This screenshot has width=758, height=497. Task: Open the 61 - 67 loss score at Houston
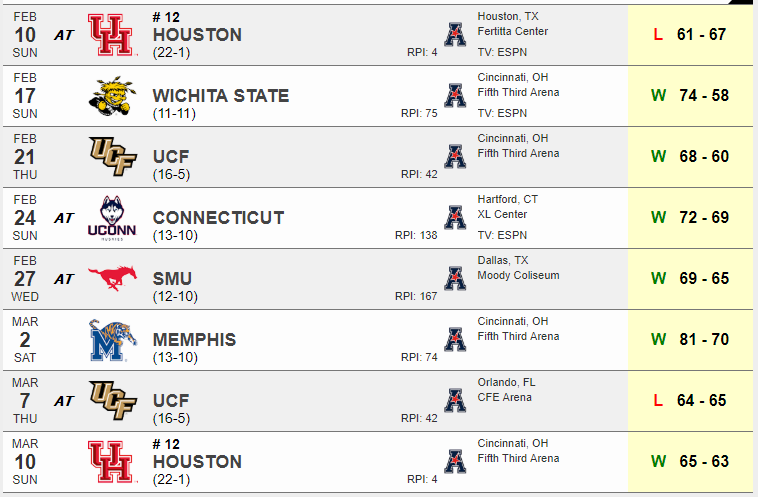(x=701, y=34)
